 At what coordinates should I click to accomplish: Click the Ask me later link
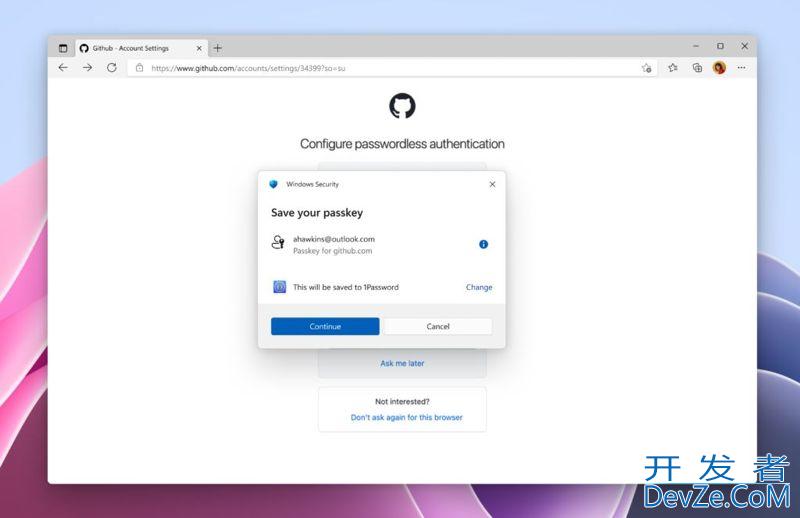(402, 363)
